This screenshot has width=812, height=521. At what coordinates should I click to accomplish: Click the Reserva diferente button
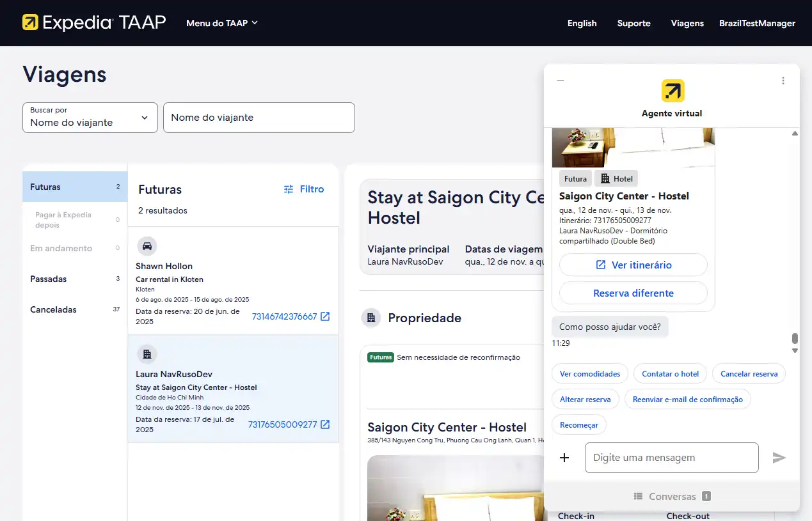(x=633, y=293)
